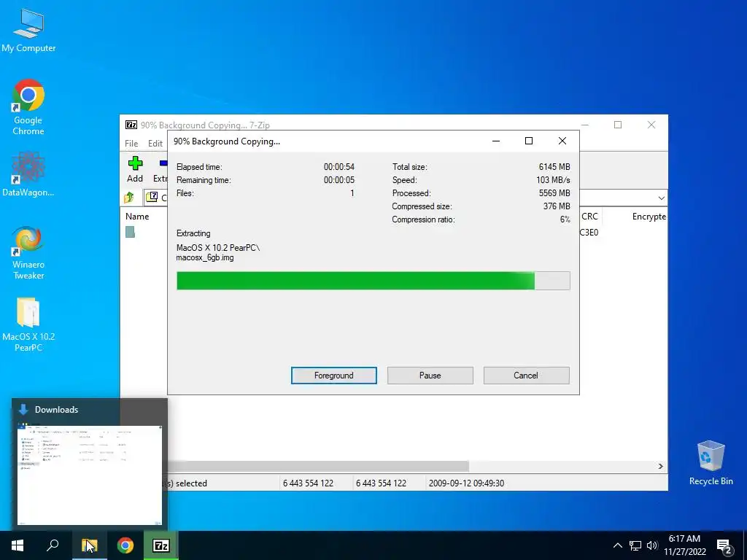747x560 pixels.
Task: Click the network icon in the system tray
Action: click(x=635, y=545)
